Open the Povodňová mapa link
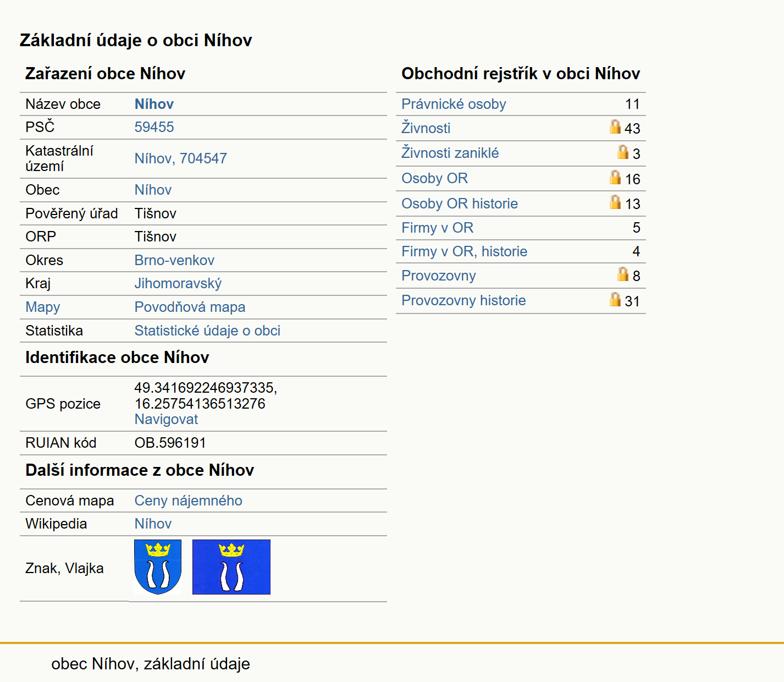The width and height of the screenshot is (784, 682). [x=190, y=307]
